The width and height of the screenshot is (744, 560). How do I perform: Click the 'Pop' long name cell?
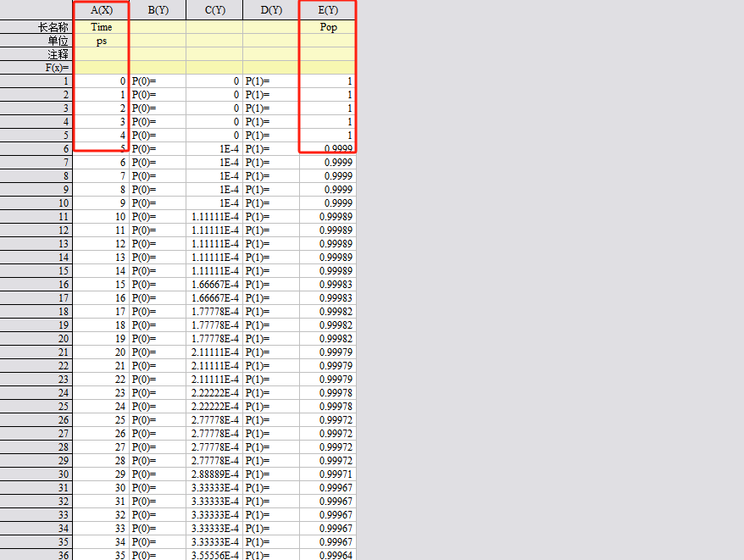coord(328,27)
